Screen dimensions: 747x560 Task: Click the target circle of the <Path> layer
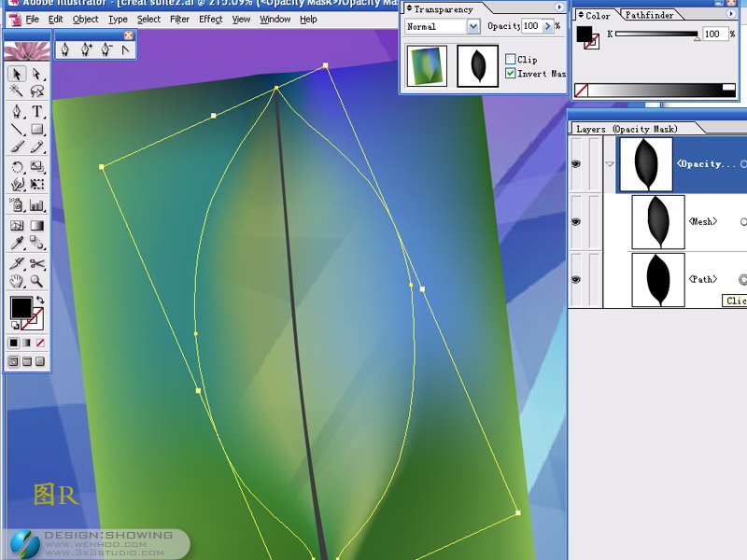click(x=743, y=279)
